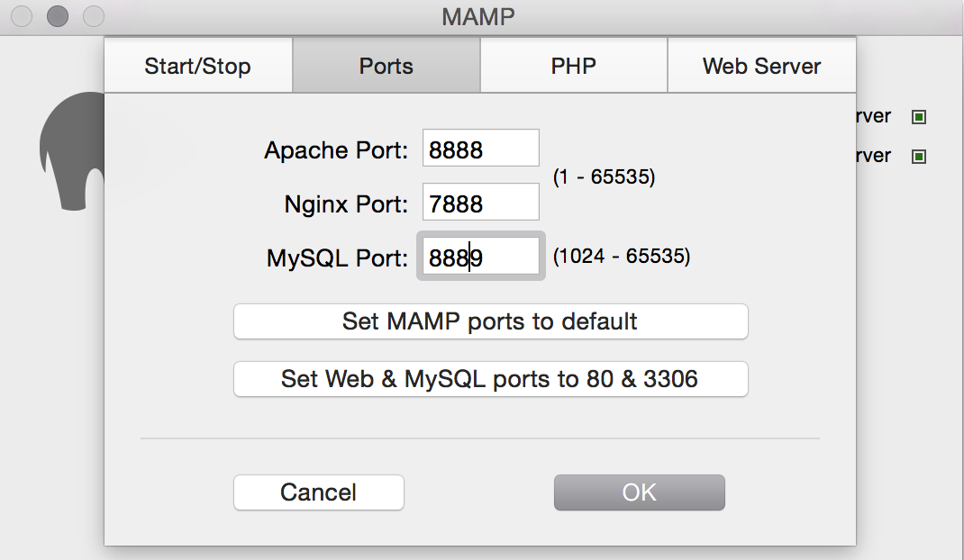The image size is (964, 560).
Task: Click the Apache Port label
Action: 336,150
